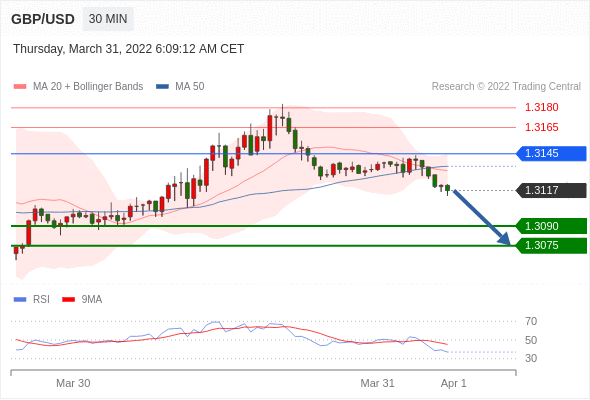Click the 9MA legend label
The image size is (590, 400).
coord(92,300)
